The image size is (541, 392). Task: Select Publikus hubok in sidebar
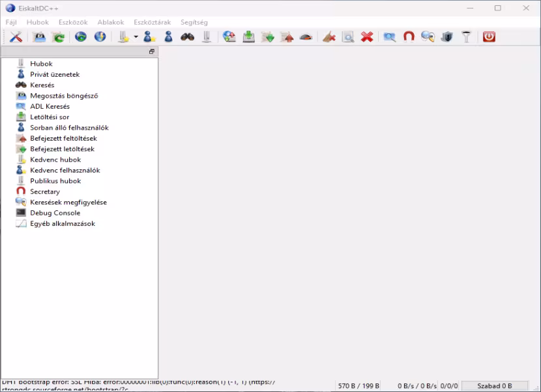[x=55, y=180]
